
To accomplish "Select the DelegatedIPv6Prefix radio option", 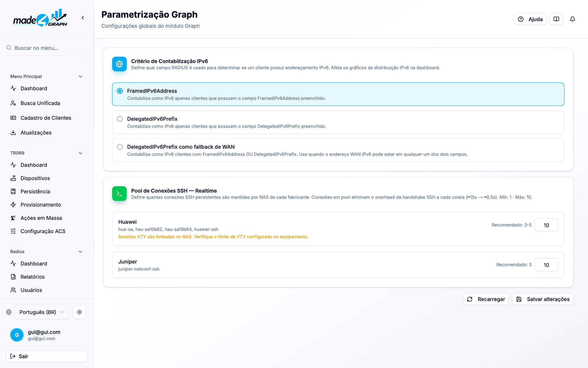I will pos(338,122).
